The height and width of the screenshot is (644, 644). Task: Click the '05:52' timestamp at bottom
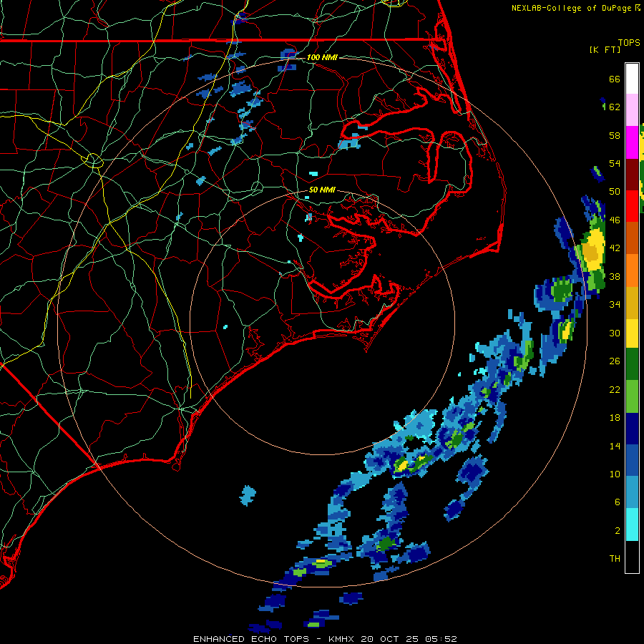tap(441, 639)
